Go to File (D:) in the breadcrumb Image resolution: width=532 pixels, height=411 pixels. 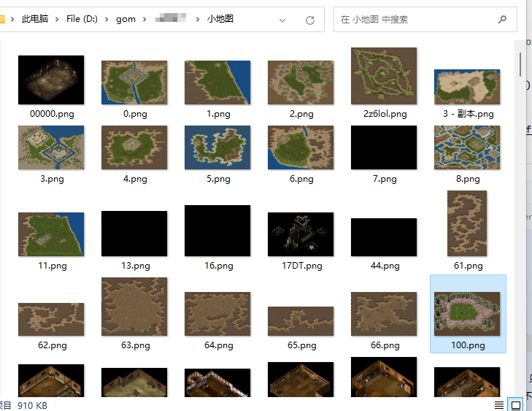[82, 19]
